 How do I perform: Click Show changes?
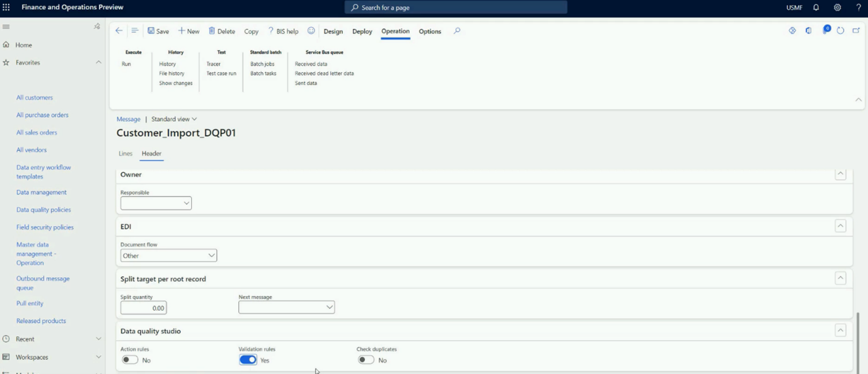[176, 83]
